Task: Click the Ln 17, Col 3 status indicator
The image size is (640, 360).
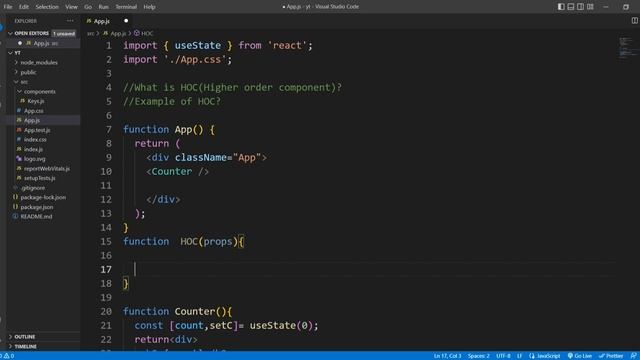Action: tap(447, 356)
